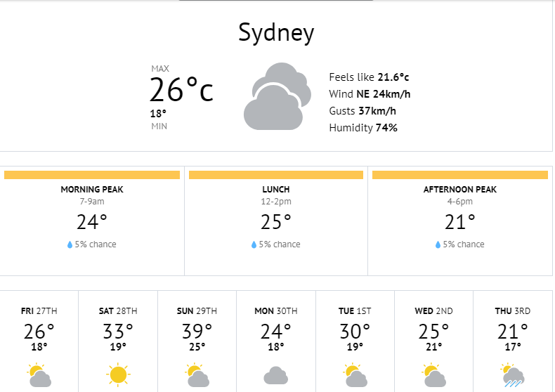Click Tuesday 1st partly cloudy icon

coord(355,375)
